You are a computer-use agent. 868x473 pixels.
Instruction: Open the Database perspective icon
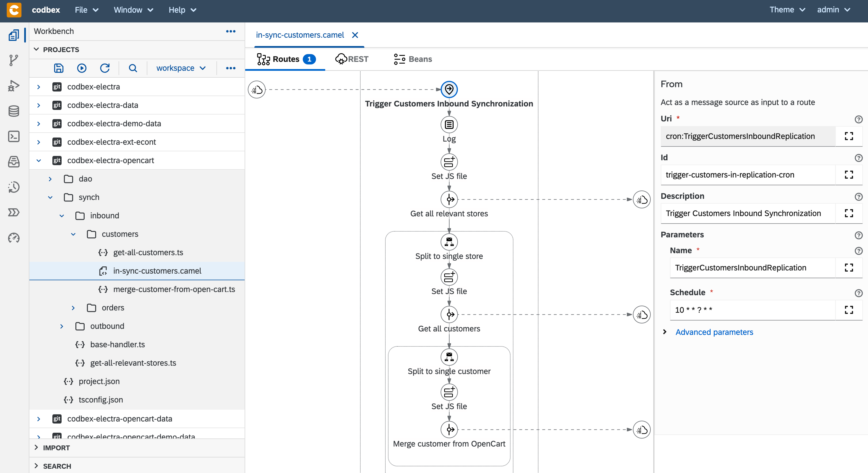pos(14,111)
